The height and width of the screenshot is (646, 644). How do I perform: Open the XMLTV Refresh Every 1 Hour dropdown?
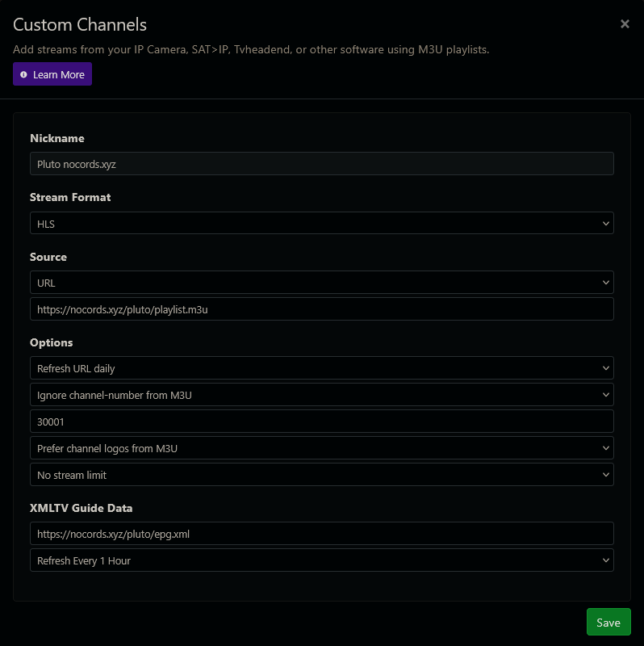point(323,560)
